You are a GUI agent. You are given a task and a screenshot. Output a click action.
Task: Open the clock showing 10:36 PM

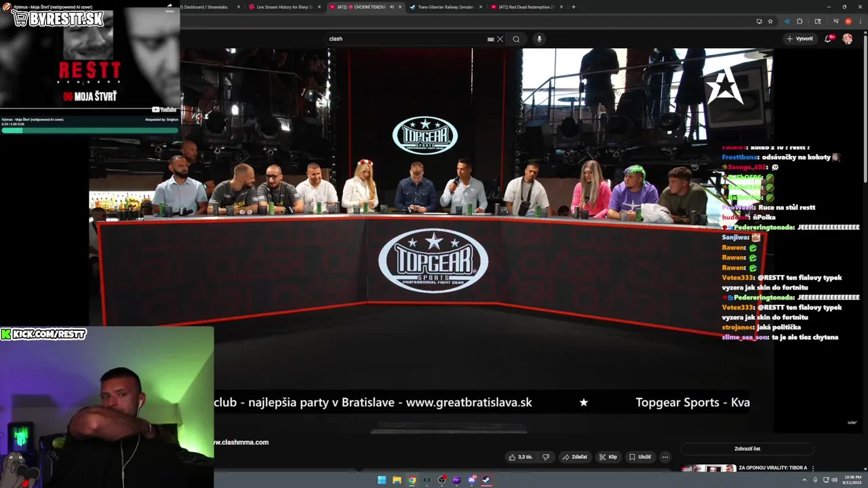pyautogui.click(x=852, y=480)
